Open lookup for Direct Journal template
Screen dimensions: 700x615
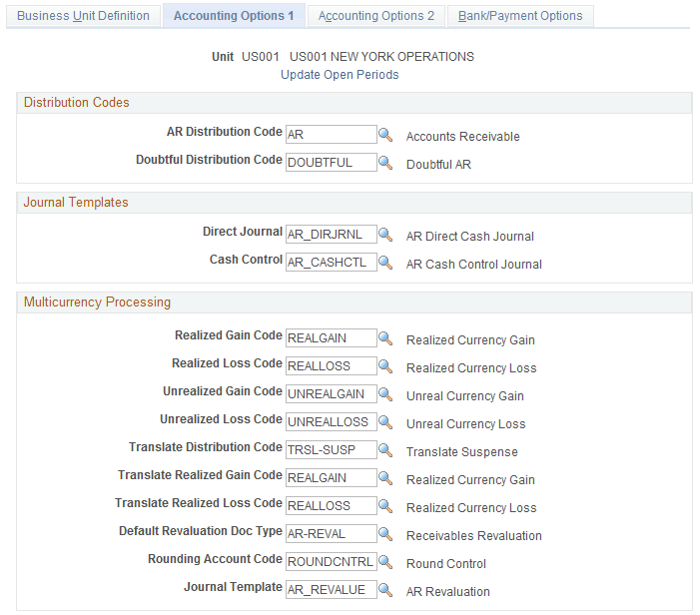(x=385, y=235)
